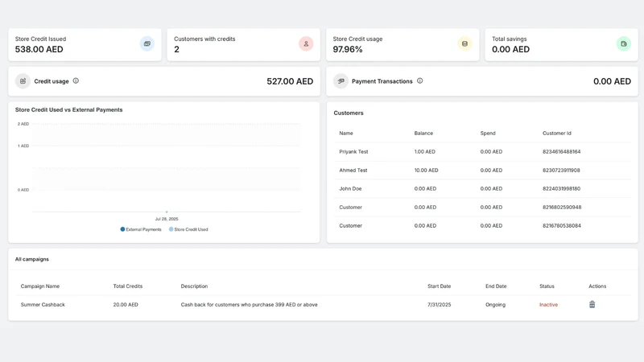Click the Description column header
Viewport: 644px width, 362px height.
(194, 286)
